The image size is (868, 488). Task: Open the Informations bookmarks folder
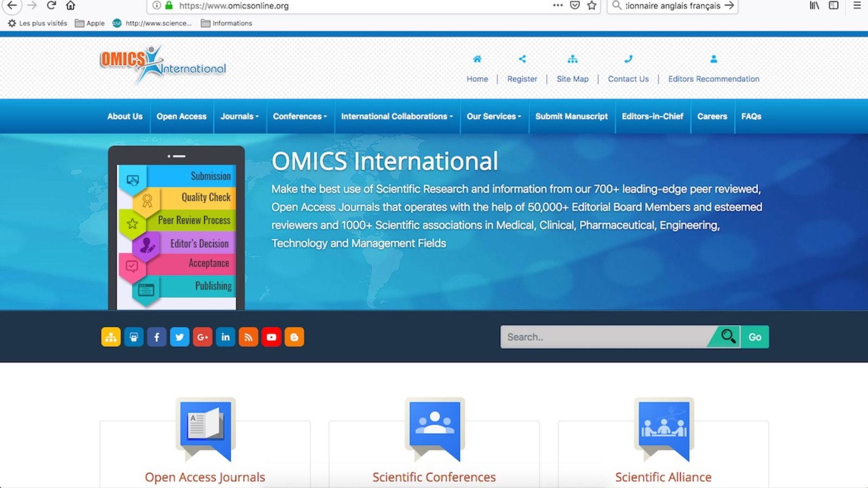tap(227, 23)
